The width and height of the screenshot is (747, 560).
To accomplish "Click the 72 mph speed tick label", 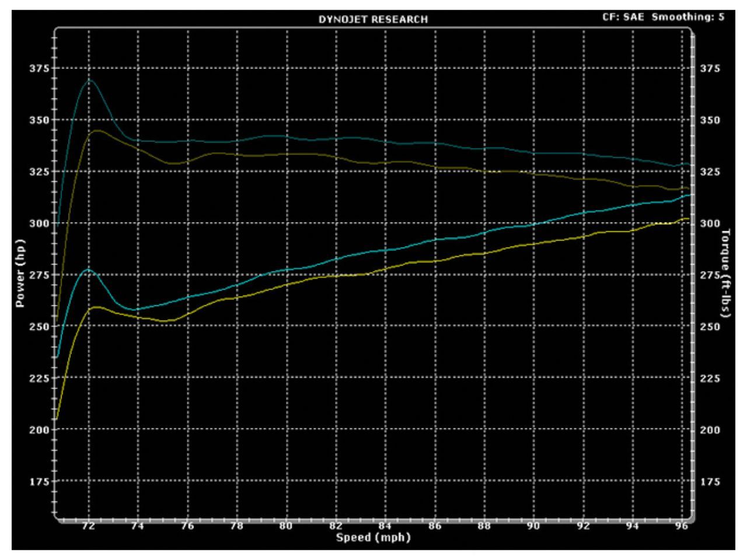I will (x=89, y=526).
